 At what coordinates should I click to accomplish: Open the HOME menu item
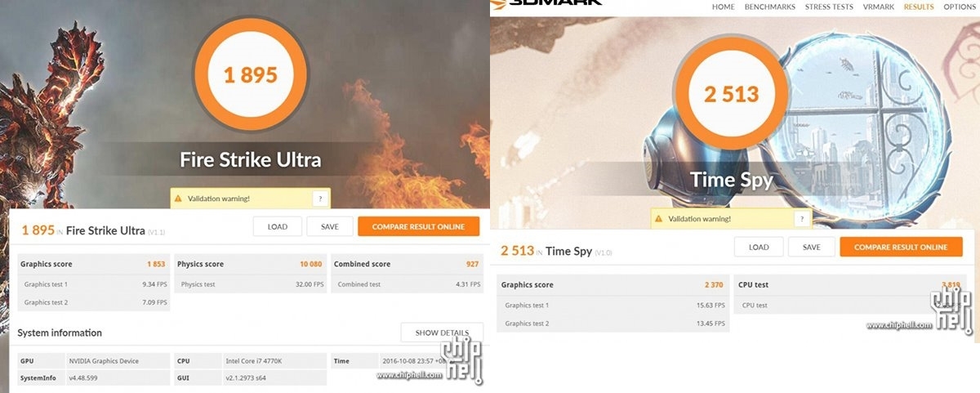[723, 7]
